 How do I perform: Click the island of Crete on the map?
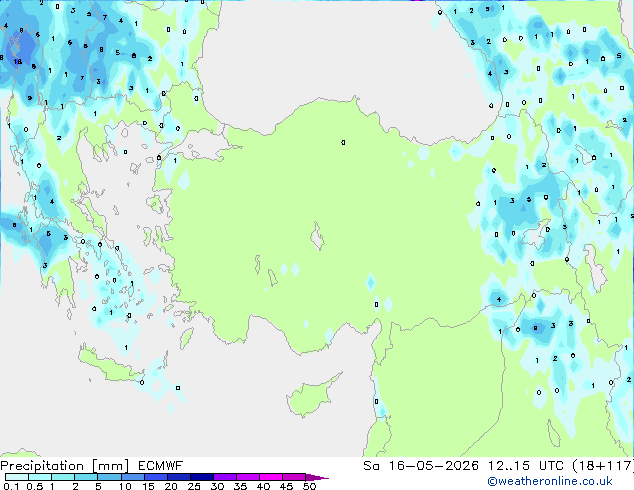coord(110,365)
